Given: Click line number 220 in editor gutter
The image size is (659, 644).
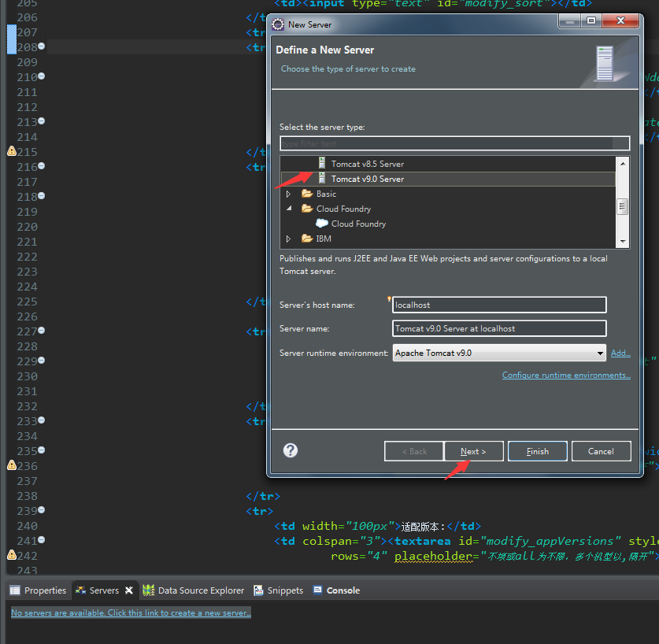Looking at the screenshot, I should pos(27,227).
